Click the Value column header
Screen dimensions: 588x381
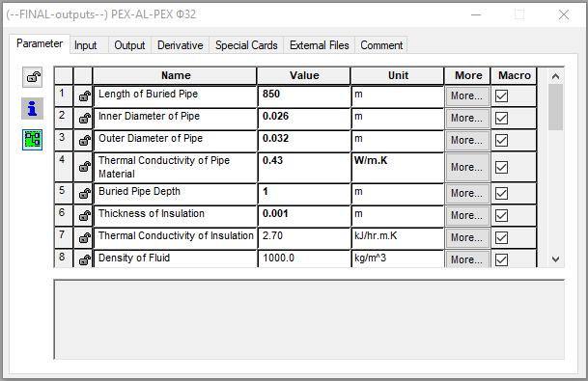tap(304, 75)
